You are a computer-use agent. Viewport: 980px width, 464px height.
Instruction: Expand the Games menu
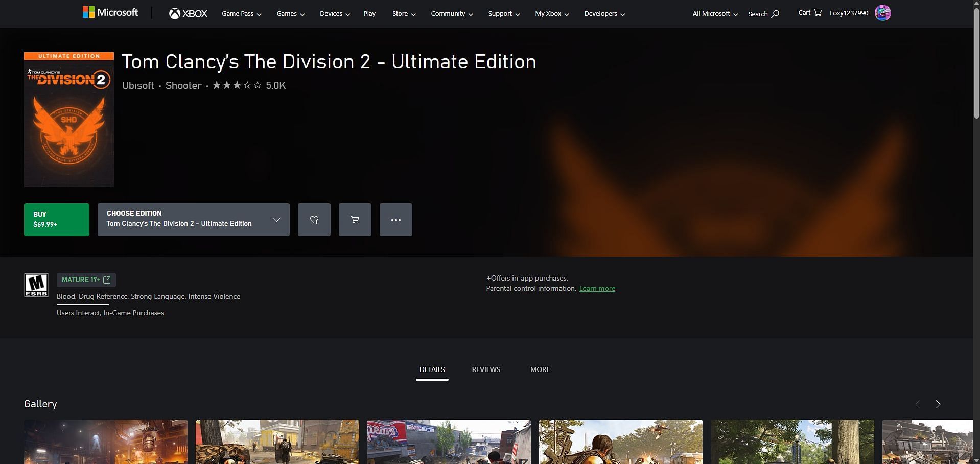tap(291, 14)
